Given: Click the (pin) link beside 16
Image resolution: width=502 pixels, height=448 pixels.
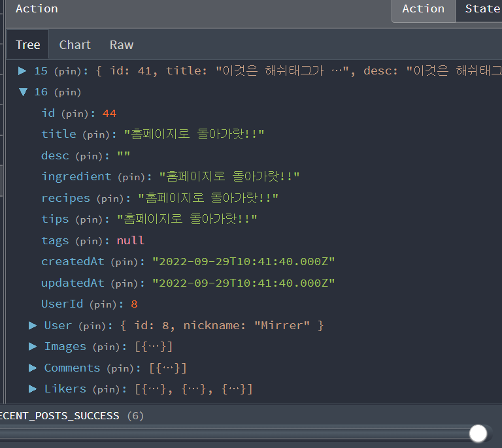Looking at the screenshot, I should (67, 93).
